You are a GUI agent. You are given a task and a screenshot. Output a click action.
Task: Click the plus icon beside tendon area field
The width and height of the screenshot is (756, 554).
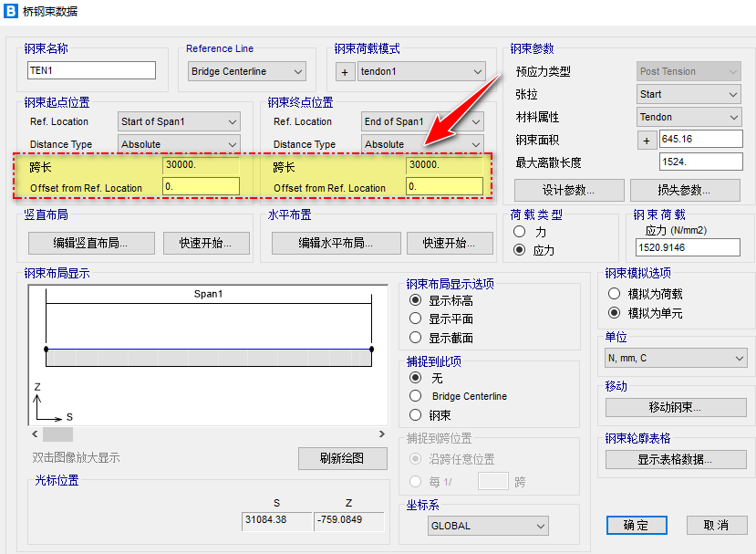tap(647, 140)
